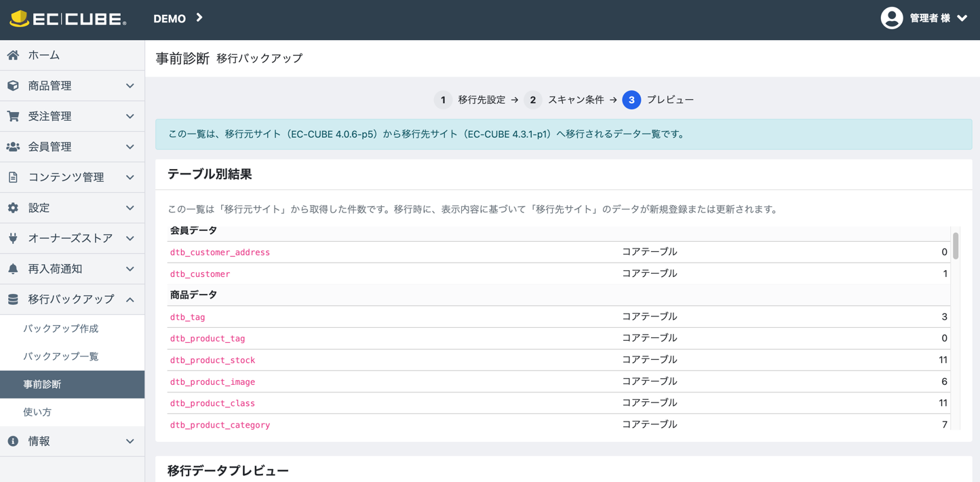Click step 1 移行先設定

(x=470, y=100)
